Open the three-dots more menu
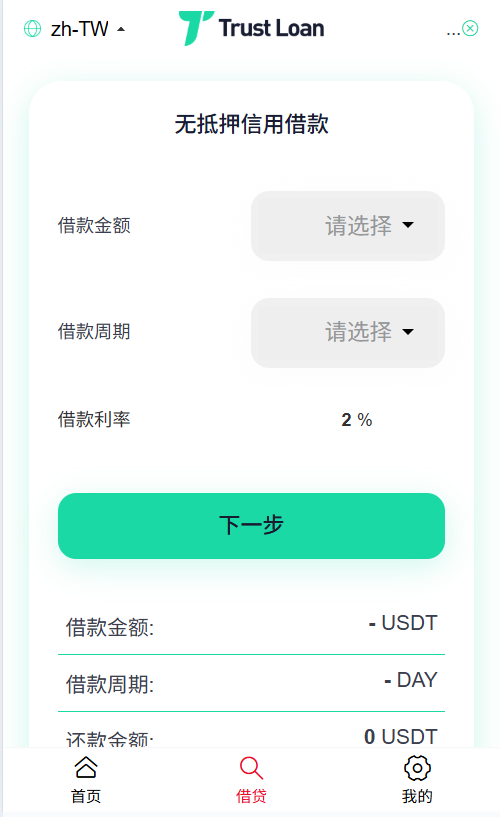The image size is (500, 817). 453,31
